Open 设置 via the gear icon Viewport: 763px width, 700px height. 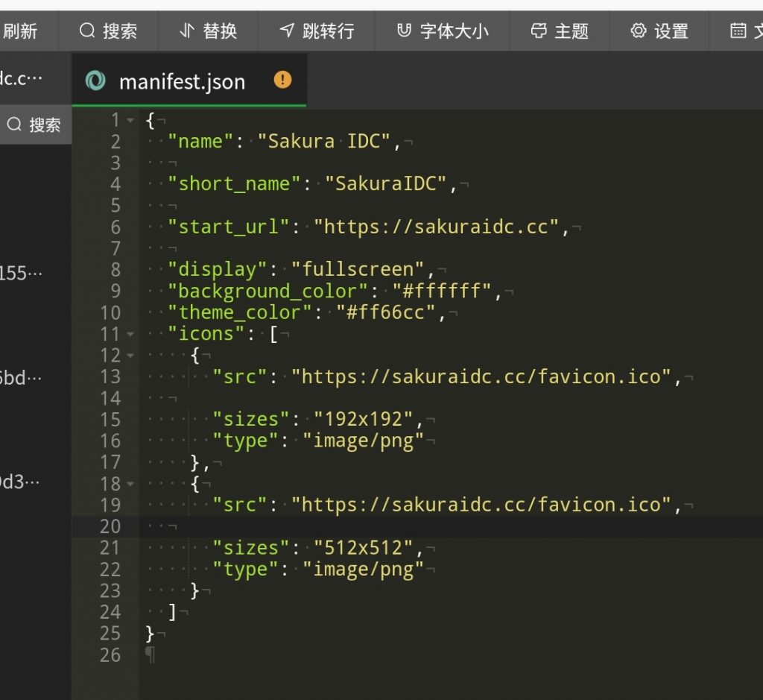(x=639, y=31)
